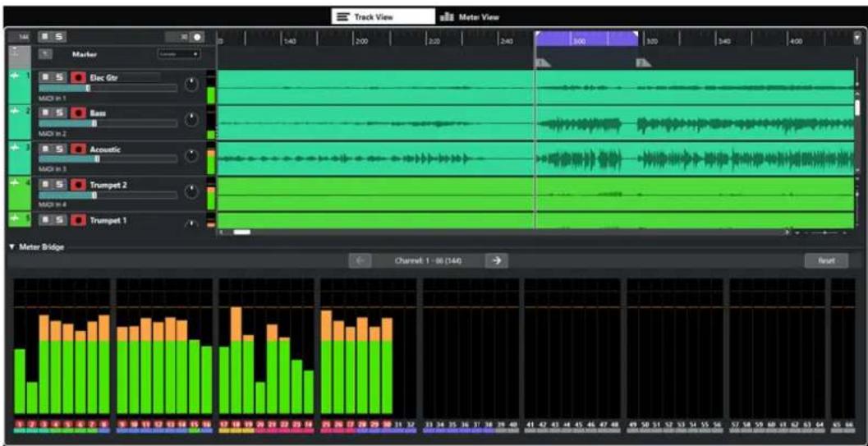This screenshot has width=868, height=446.
Task: Select track 3 by its colored icon
Action: click(20, 159)
